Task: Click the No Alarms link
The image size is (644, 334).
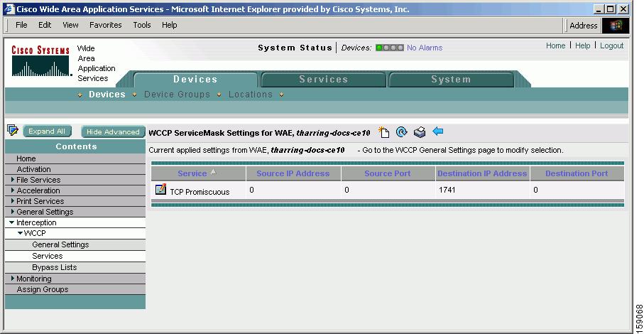Action: point(425,48)
